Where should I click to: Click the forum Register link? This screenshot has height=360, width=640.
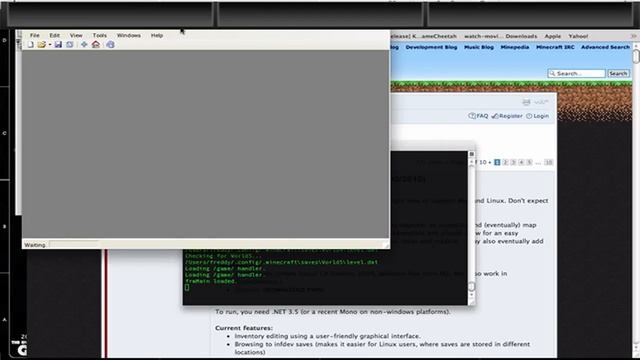click(507, 116)
